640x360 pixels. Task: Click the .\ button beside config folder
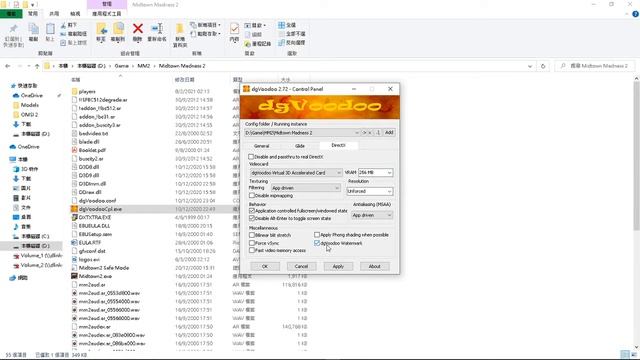(x=378, y=133)
